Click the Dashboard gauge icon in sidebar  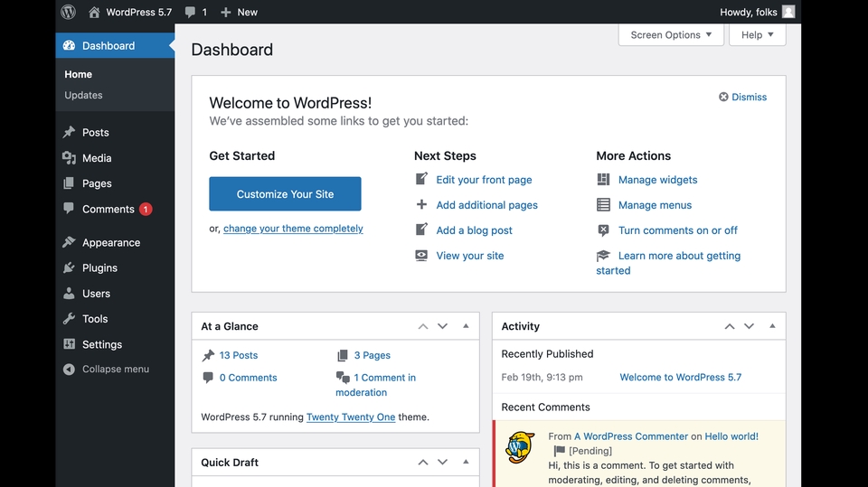(x=70, y=45)
